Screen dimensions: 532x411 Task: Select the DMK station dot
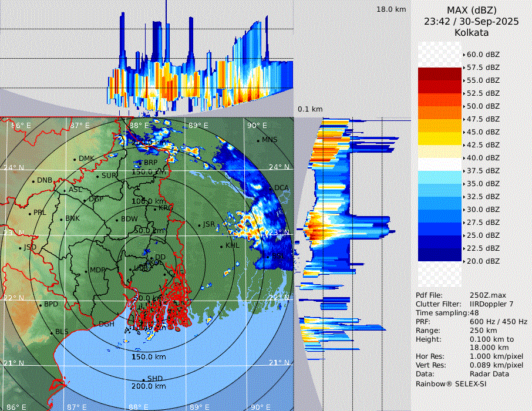click(75, 159)
